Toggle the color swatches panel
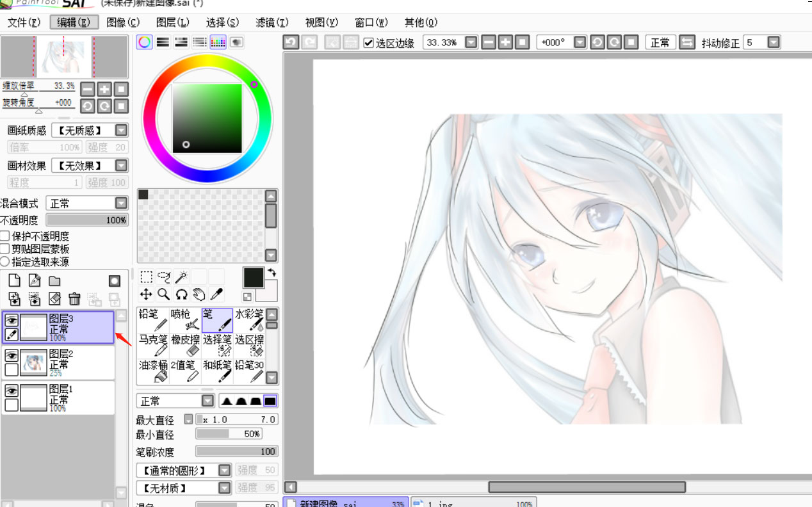 click(218, 42)
